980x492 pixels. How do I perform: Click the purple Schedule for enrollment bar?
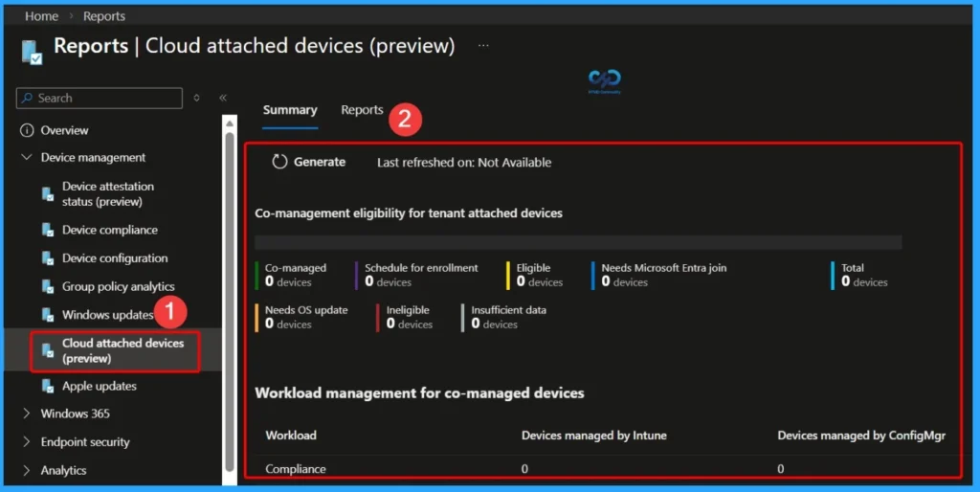pyautogui.click(x=357, y=275)
